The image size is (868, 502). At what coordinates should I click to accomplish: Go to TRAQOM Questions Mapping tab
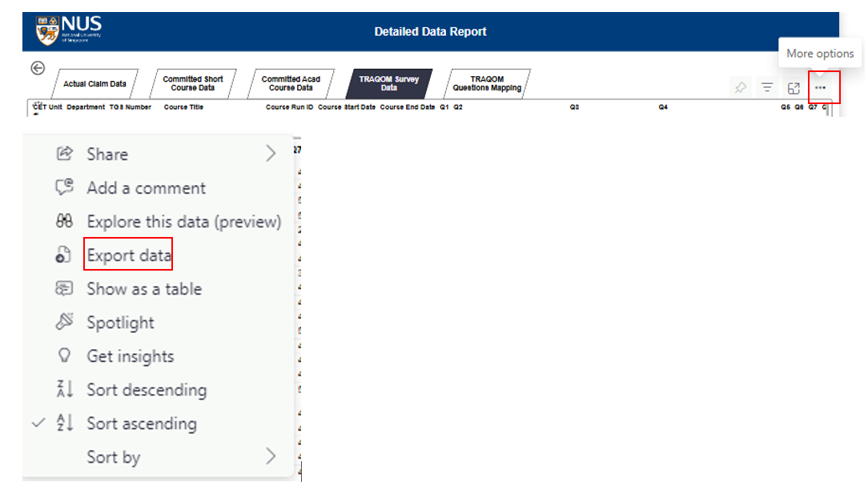point(487,84)
